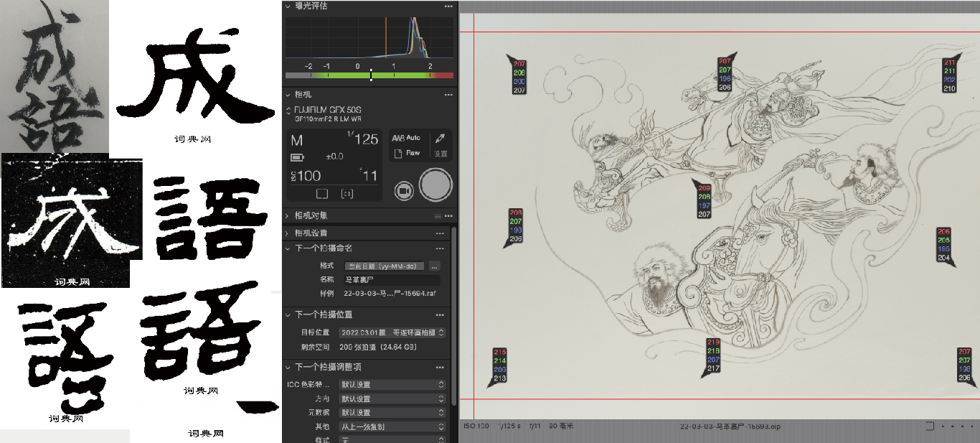This screenshot has height=443, width=980.
Task: Click the M exposure mode indicator
Action: 296,141
